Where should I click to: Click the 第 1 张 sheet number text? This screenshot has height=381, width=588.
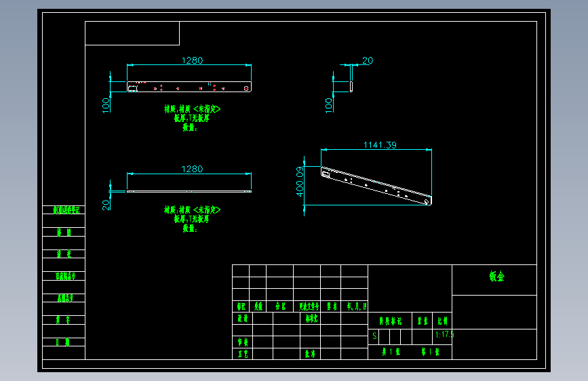(430, 352)
